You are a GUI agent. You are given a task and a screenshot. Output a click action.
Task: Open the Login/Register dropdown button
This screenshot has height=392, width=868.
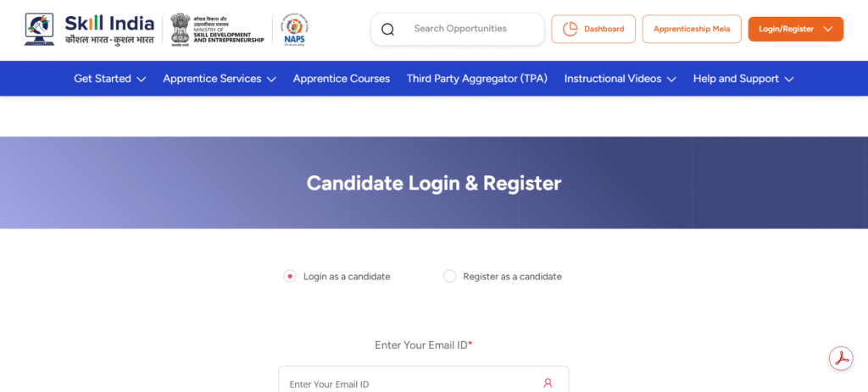pos(795,29)
